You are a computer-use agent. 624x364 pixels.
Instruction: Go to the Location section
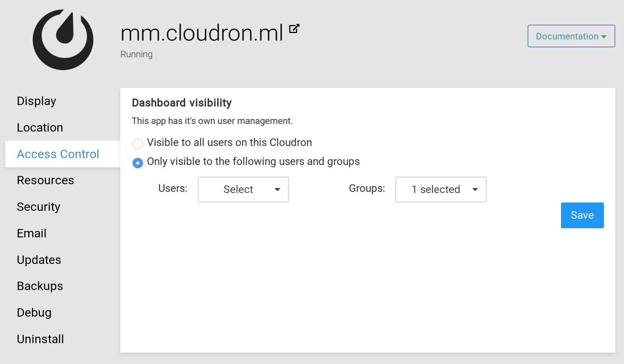point(40,128)
